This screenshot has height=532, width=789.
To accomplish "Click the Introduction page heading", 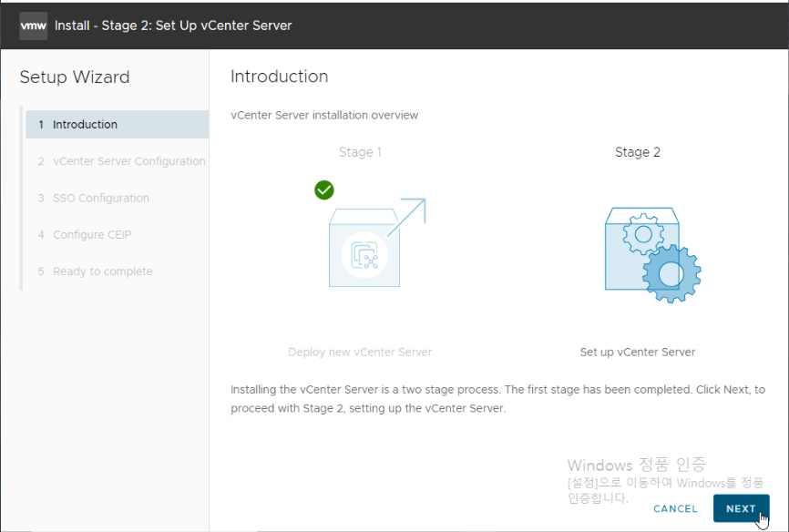I will click(x=280, y=77).
